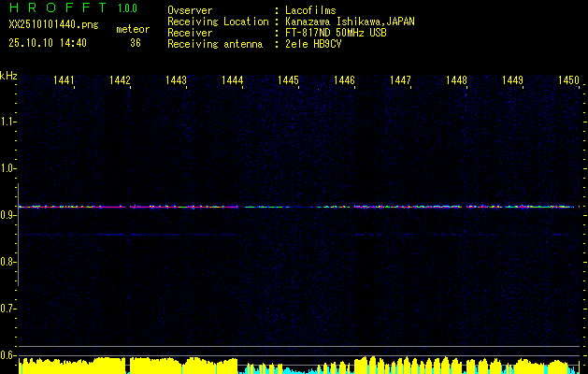Click the 0.7 frequency axis label

pos(8,309)
